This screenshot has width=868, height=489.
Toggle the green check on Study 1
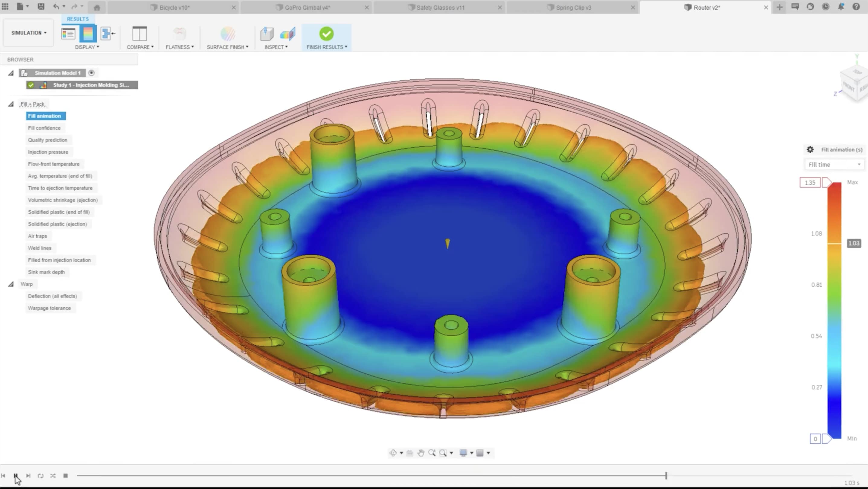coord(31,85)
